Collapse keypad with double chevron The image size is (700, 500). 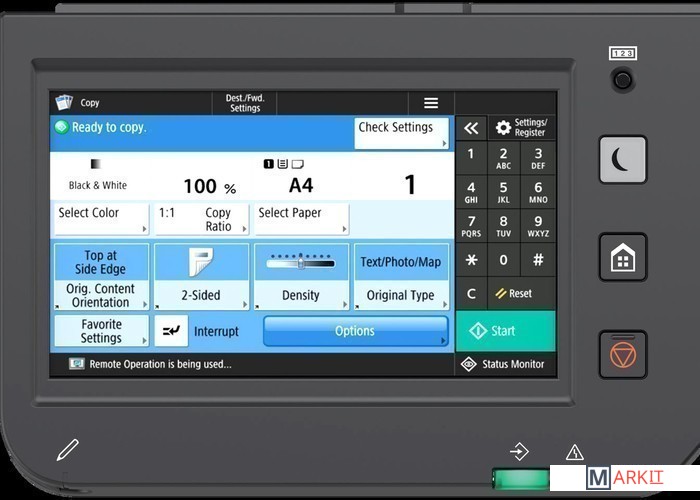(471, 128)
